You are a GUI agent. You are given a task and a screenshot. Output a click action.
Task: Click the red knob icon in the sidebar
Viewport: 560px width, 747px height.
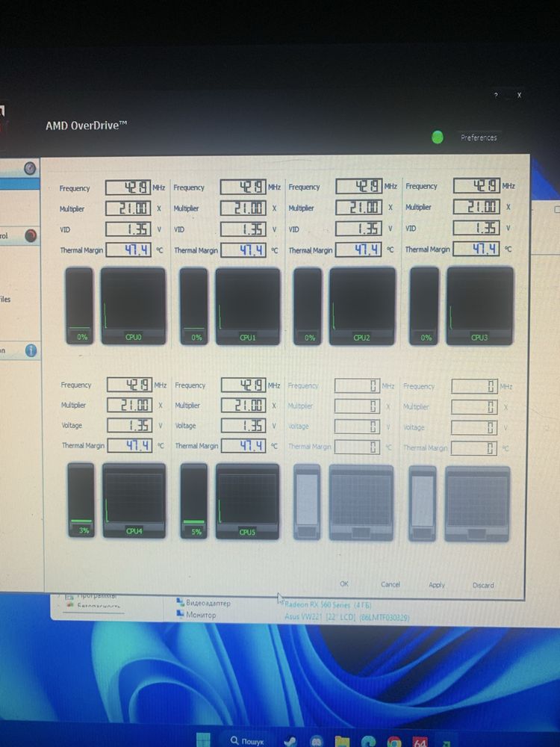click(x=31, y=235)
